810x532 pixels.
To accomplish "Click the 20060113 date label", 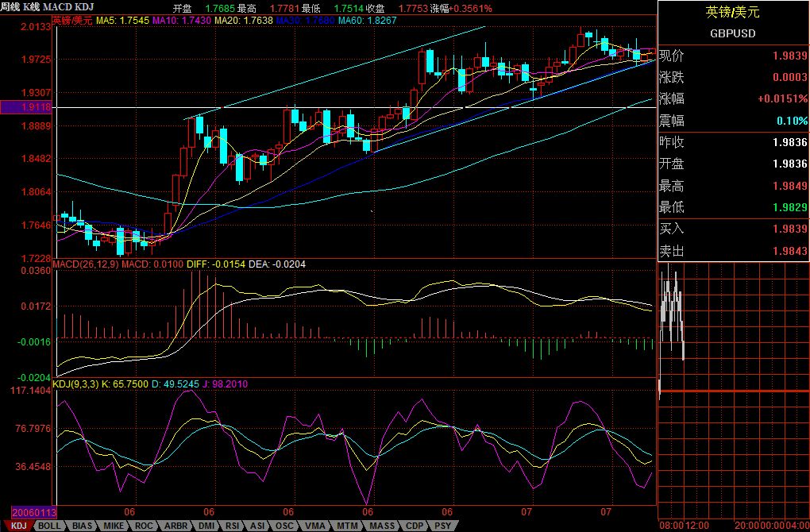I will pyautogui.click(x=29, y=512).
